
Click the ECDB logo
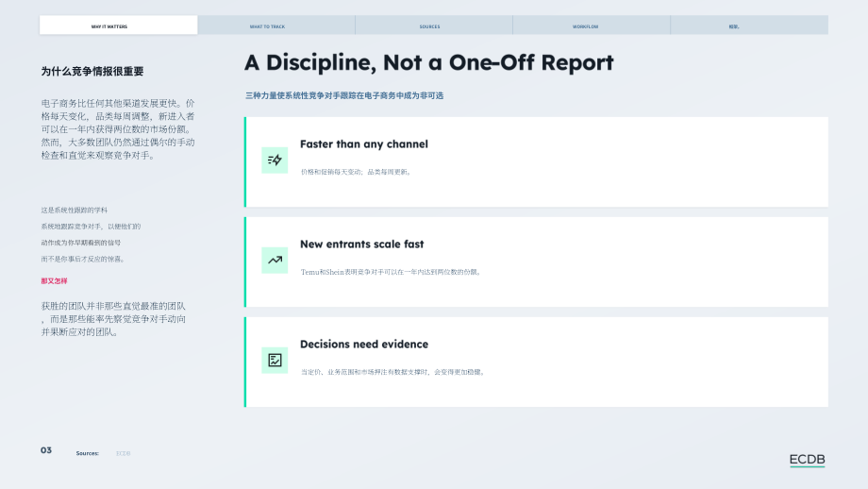pyautogui.click(x=807, y=460)
